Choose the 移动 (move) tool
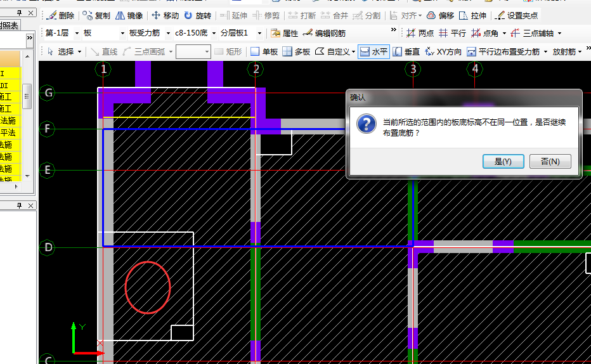The height and width of the screenshot is (364, 591). pyautogui.click(x=165, y=15)
